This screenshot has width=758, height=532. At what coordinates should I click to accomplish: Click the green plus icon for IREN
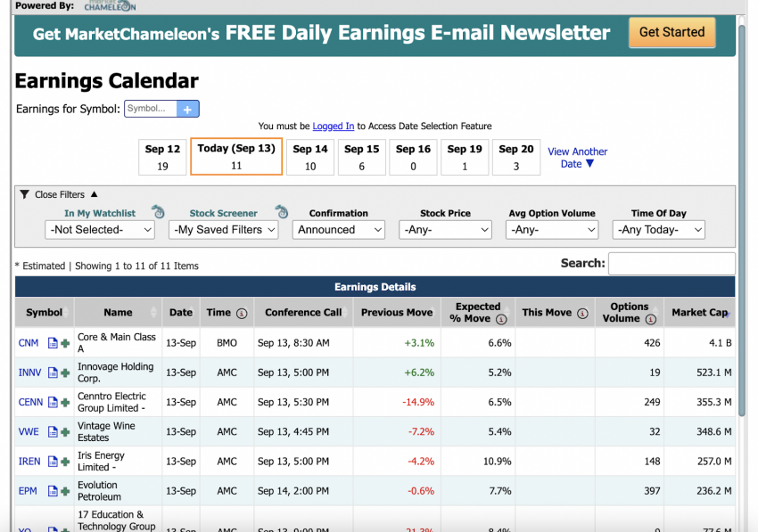65,462
